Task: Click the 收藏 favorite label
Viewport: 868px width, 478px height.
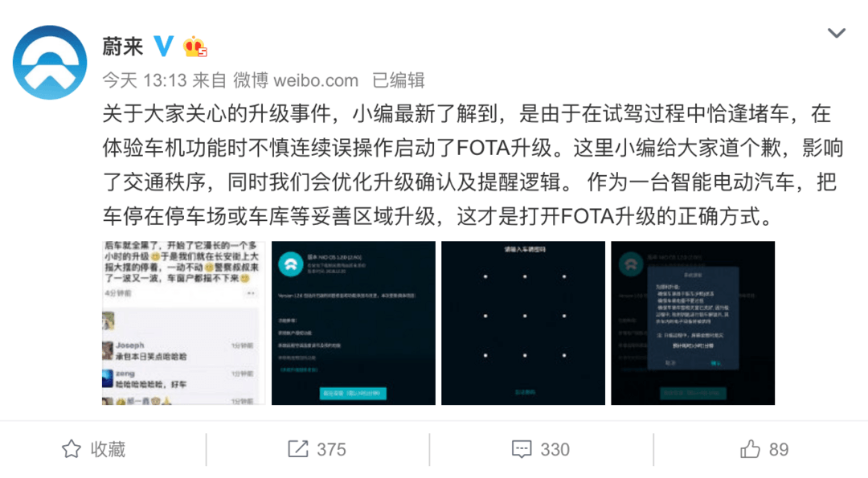Action: click(108, 449)
